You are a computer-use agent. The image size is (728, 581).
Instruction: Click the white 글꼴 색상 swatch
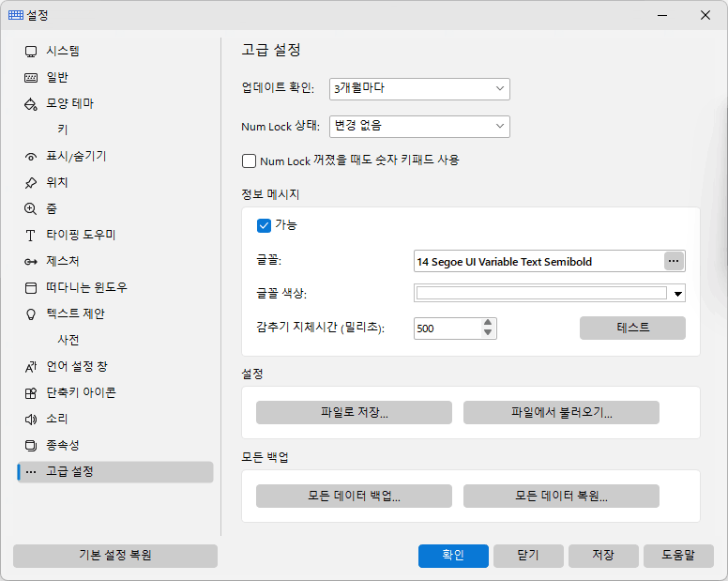(x=541, y=293)
